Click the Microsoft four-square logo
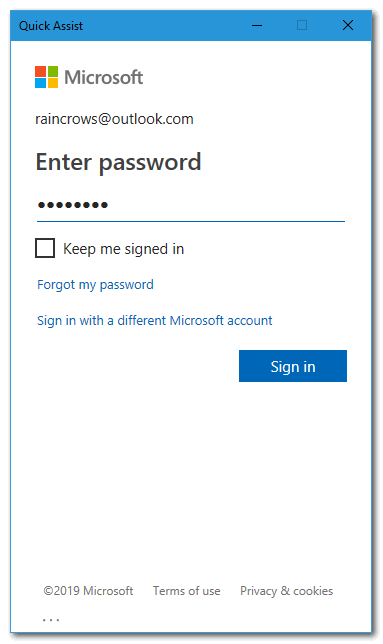The width and height of the screenshot is (383, 644). pos(46,77)
